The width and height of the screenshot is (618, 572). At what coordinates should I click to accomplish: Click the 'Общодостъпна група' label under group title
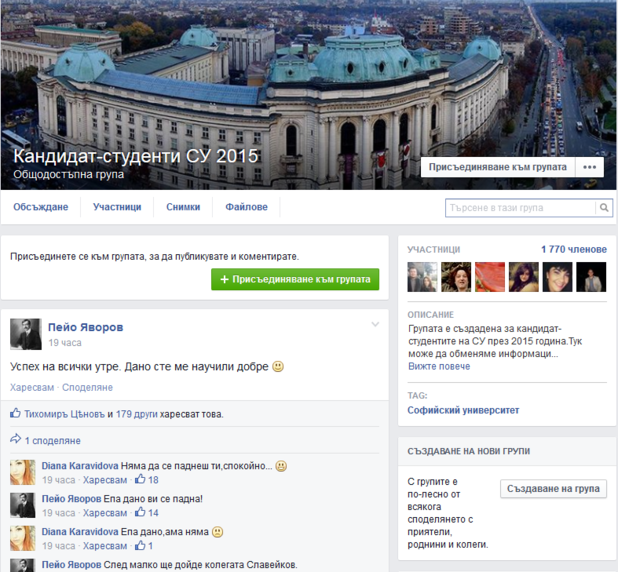pyautogui.click(x=69, y=174)
